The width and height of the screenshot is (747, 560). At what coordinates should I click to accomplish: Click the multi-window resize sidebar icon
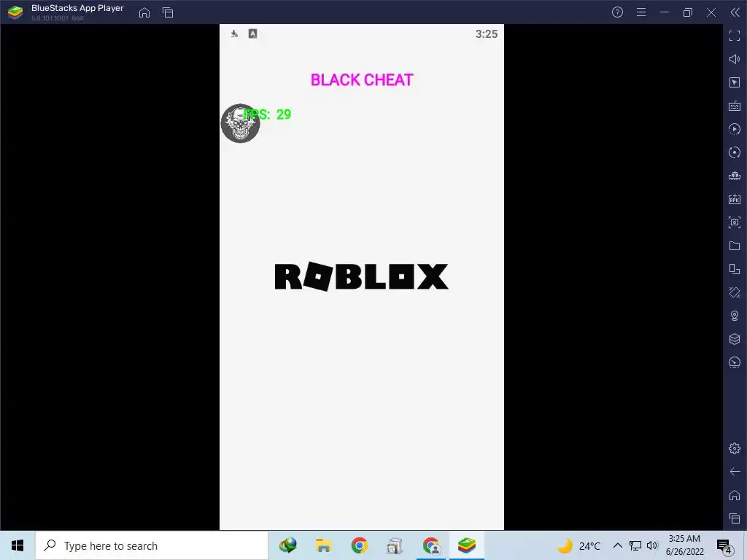pos(735,269)
